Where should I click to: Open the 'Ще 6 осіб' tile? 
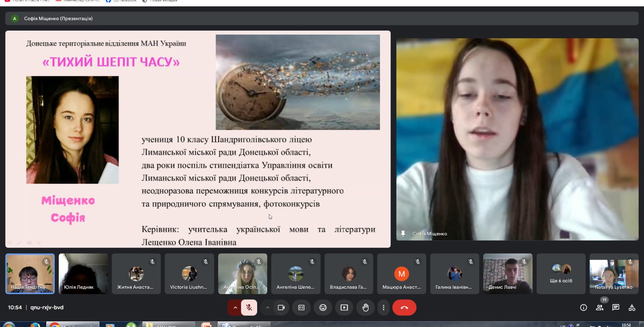pos(561,273)
